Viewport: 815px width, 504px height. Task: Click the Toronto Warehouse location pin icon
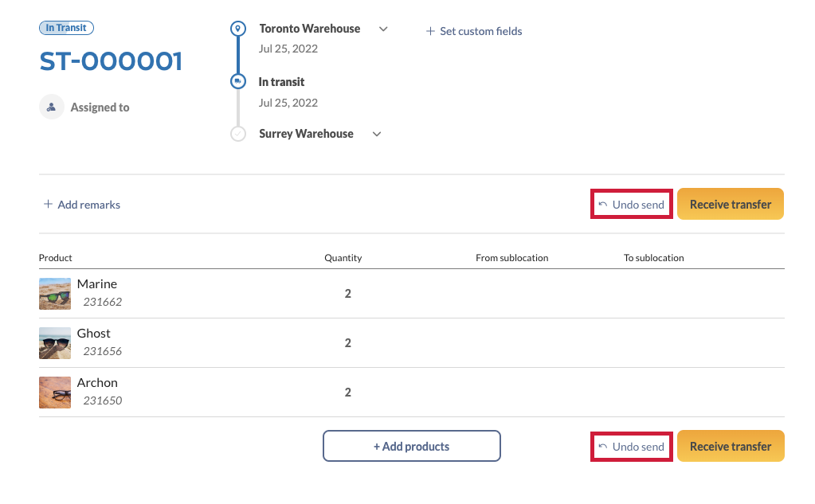coord(237,29)
